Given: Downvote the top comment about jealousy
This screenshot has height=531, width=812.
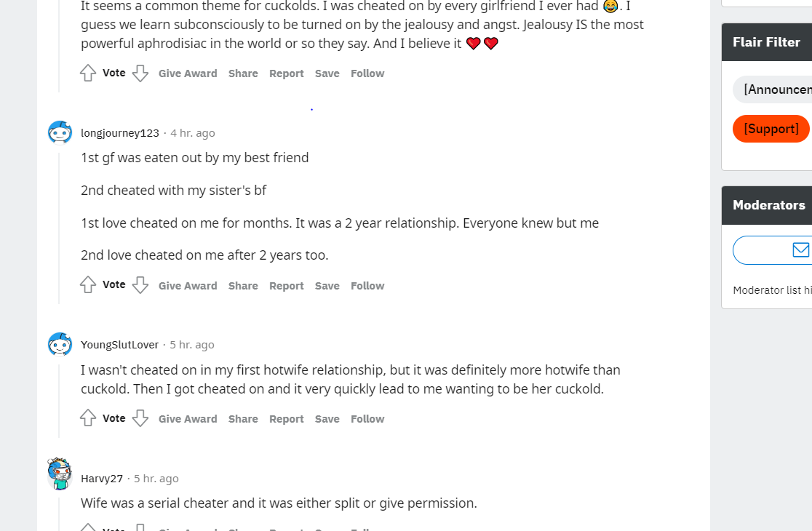Looking at the screenshot, I should click(140, 73).
